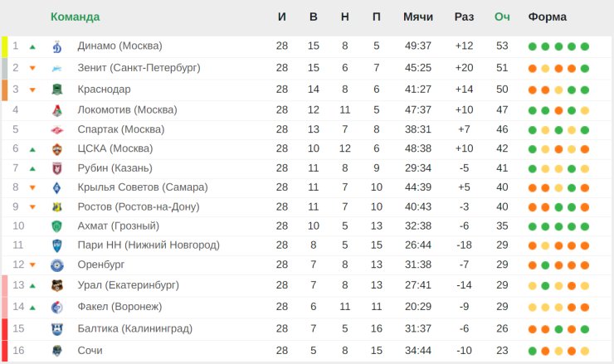Sort table by Команда column header

(x=76, y=17)
